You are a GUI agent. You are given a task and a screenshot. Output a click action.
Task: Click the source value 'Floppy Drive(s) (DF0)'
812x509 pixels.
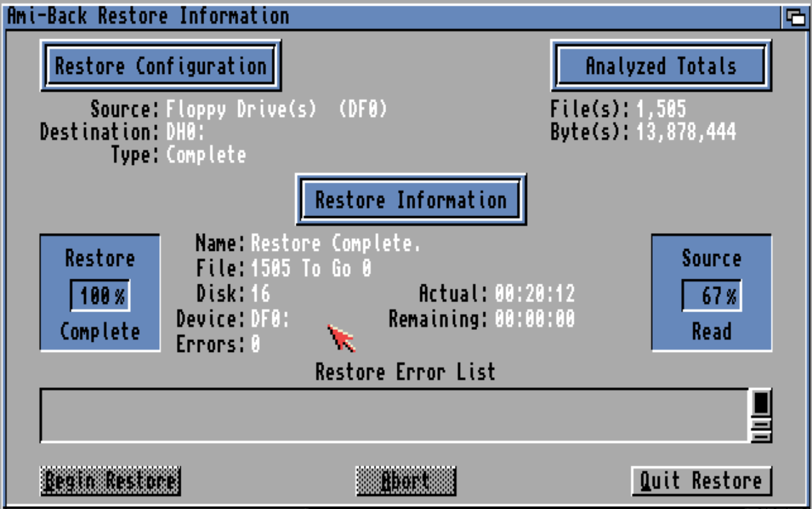coord(276,109)
